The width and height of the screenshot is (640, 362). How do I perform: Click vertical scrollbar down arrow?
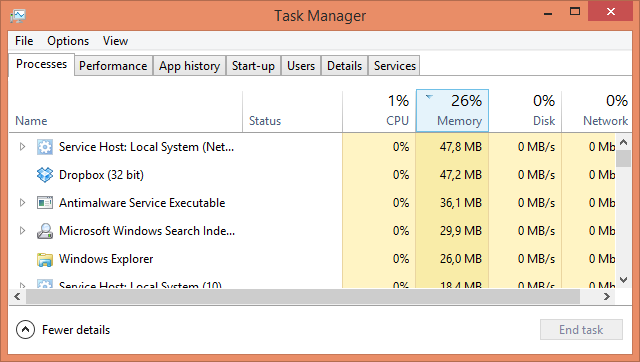[x=623, y=280]
